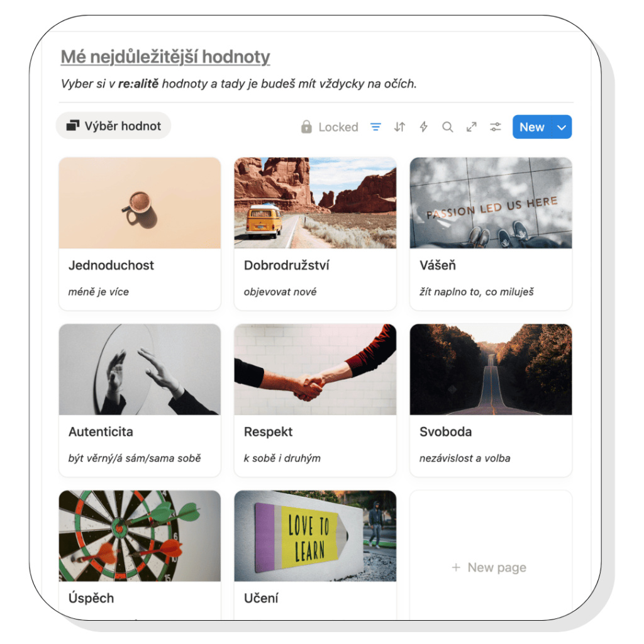The height and width of the screenshot is (644, 644).
Task: Add a New page card
Action: [491, 567]
